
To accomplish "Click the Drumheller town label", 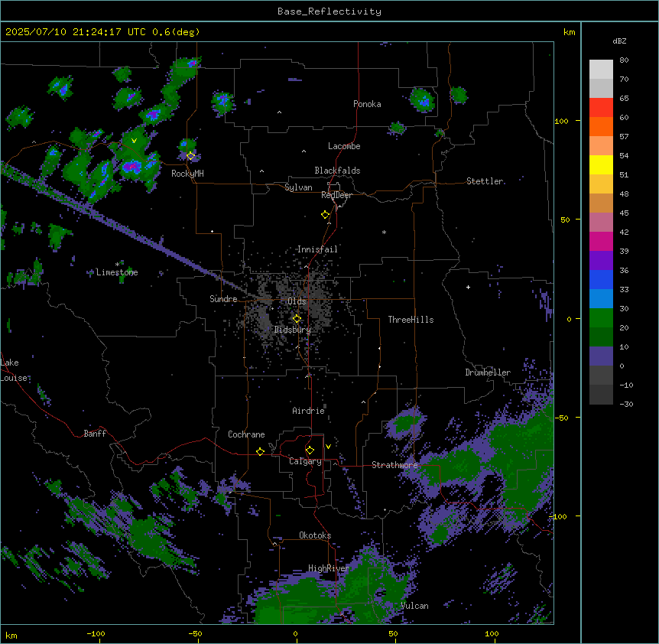I will point(488,372).
